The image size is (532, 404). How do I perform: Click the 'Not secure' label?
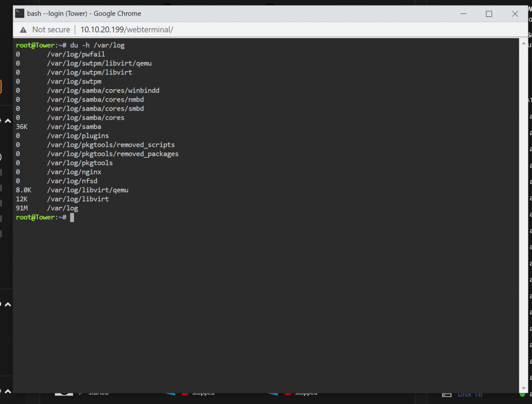coord(51,30)
